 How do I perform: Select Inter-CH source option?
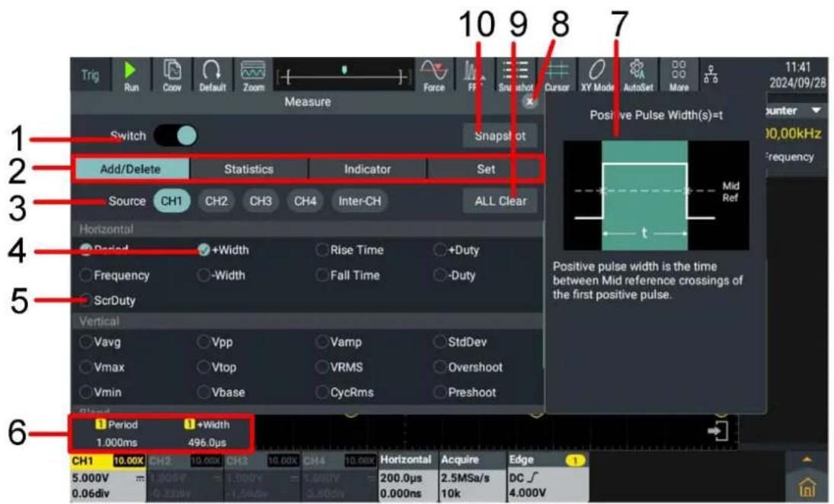(359, 201)
